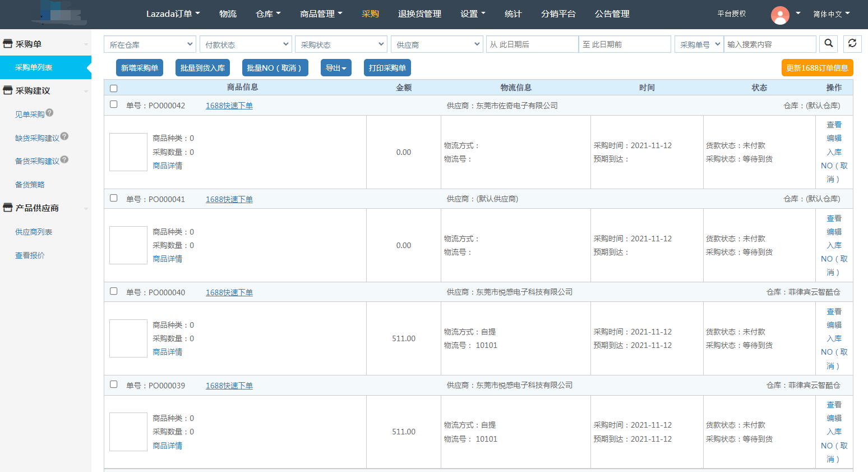Click NO（取消）for order PO000039

(x=834, y=452)
